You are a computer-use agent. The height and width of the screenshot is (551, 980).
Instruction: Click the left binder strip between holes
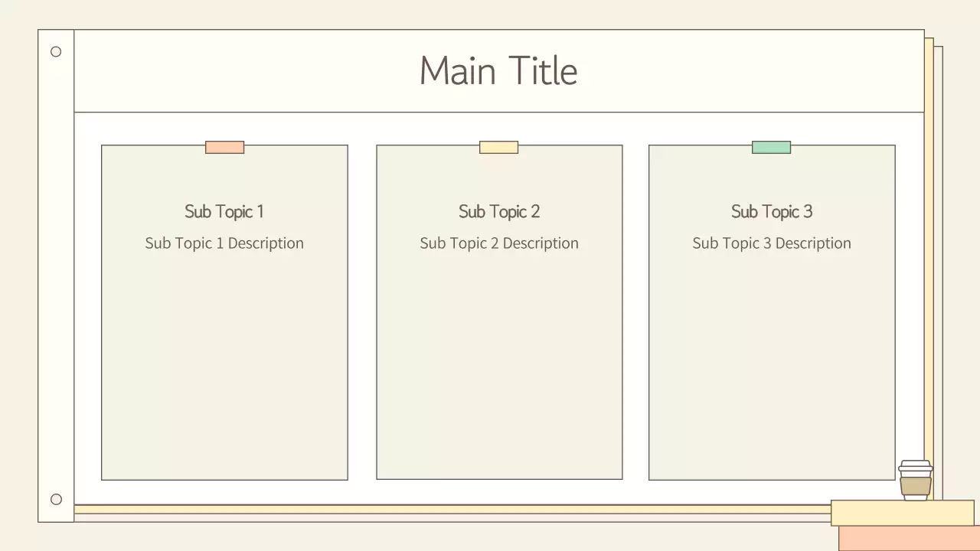(56, 275)
